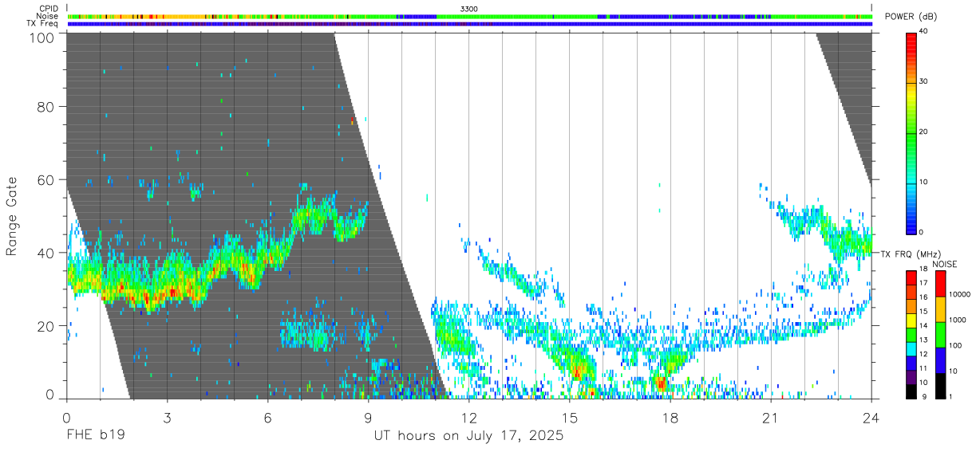This screenshot has width=980, height=452.
Task: Click the '13' label on TX FRQ scale
Action: 923,340
